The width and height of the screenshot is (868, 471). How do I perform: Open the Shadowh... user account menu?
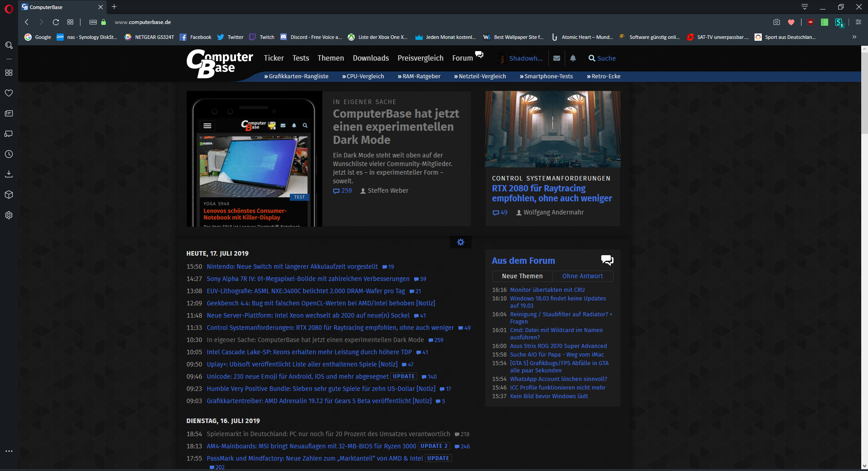[520, 58]
